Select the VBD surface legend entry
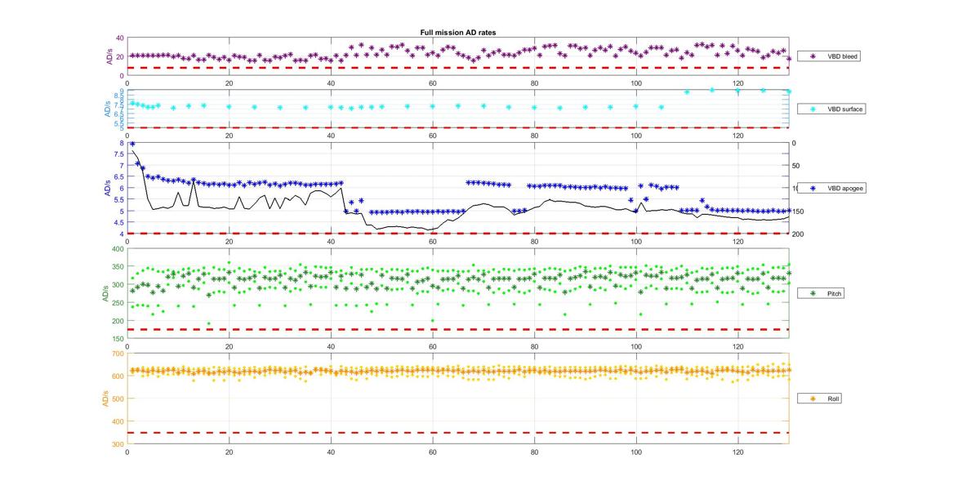 point(833,109)
